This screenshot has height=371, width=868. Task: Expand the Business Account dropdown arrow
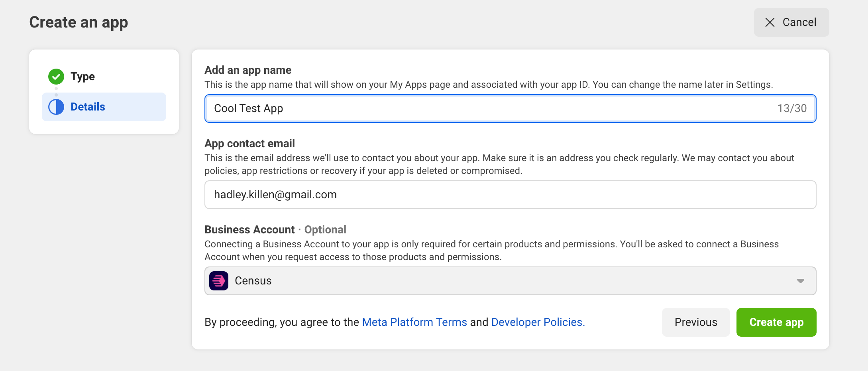point(800,281)
